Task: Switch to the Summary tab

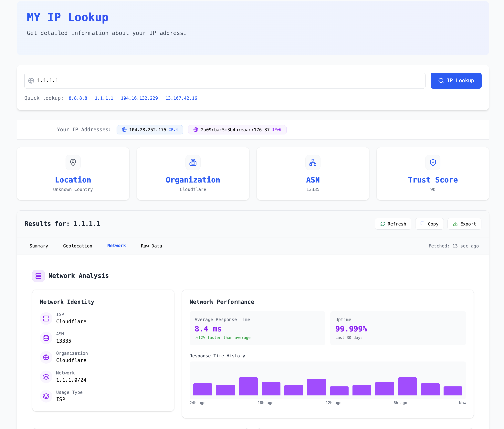Action: point(39,246)
